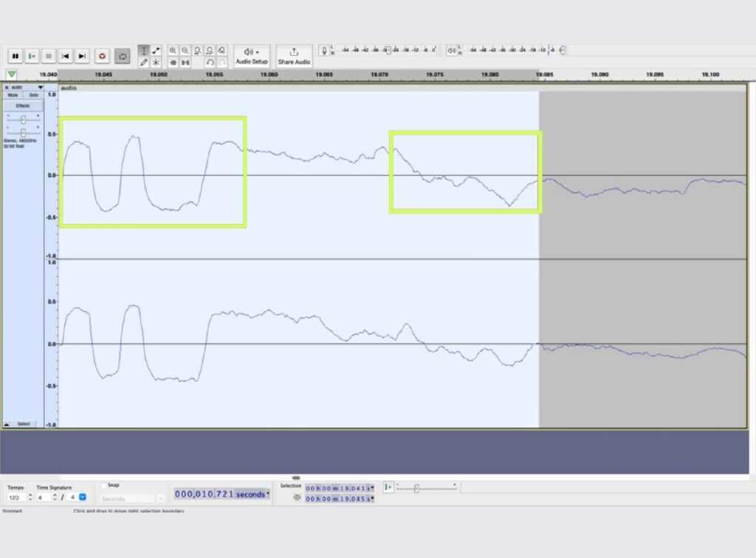Click the Pause button

[16, 56]
